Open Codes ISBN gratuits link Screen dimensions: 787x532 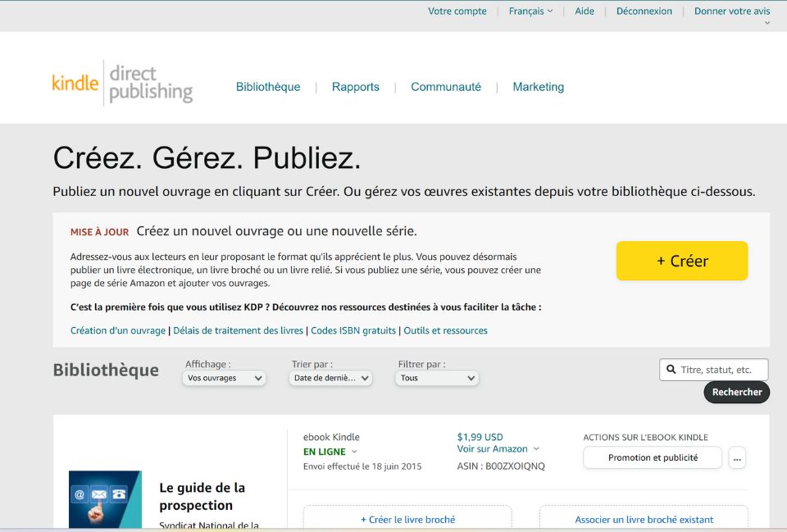pos(353,330)
